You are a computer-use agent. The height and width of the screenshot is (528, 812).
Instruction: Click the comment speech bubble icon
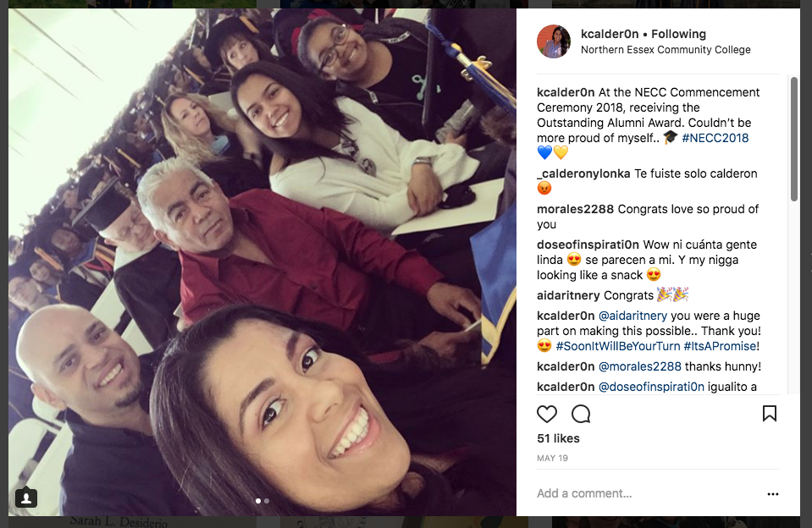click(x=581, y=414)
